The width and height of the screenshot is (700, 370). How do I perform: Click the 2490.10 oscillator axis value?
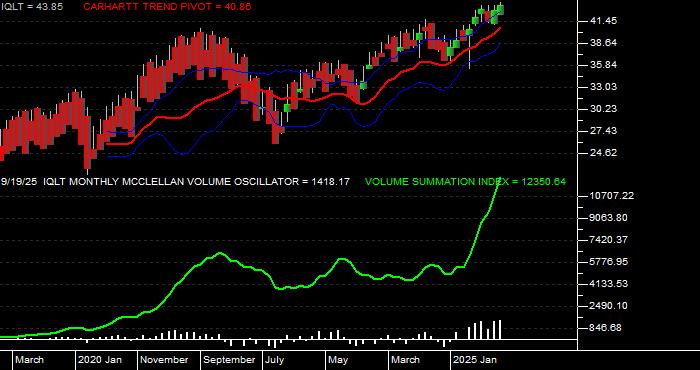point(609,306)
